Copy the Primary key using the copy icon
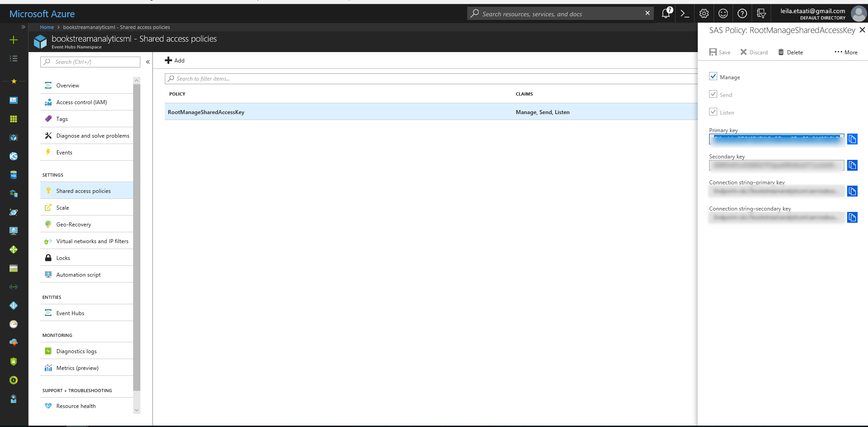The height and width of the screenshot is (427, 868). [x=853, y=139]
